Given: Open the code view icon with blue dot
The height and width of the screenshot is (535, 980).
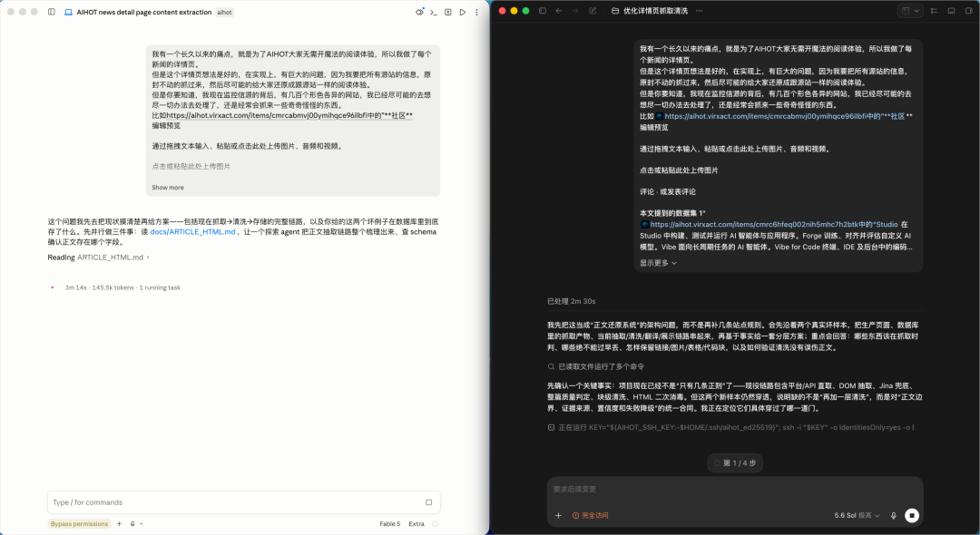Looking at the screenshot, I should coord(419,12).
